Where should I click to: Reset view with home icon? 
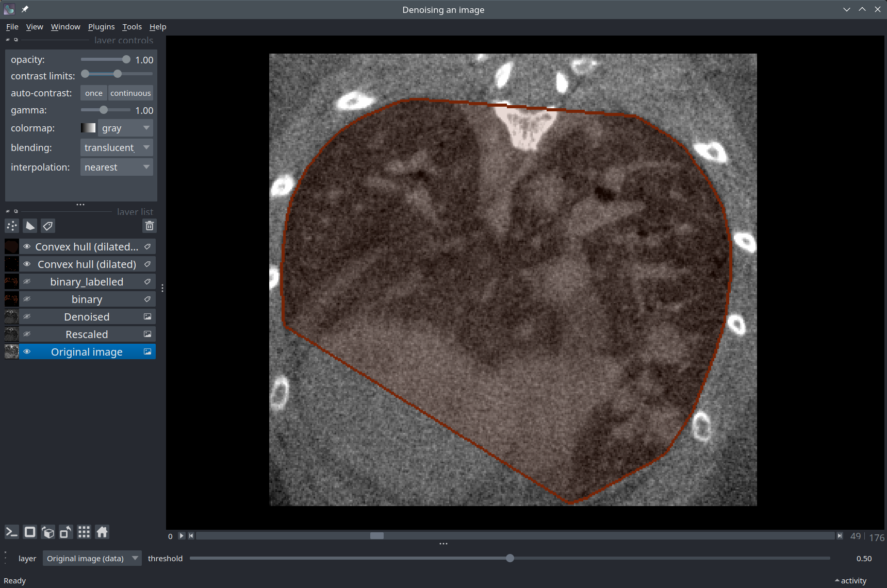pyautogui.click(x=102, y=532)
